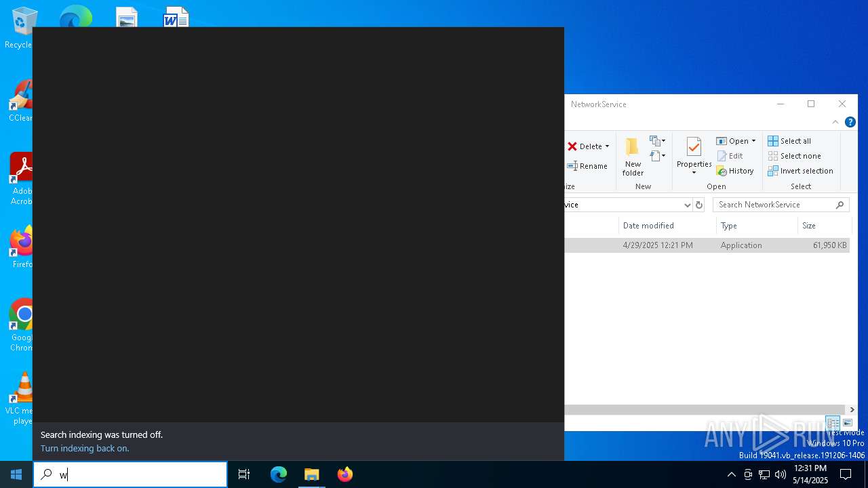Click Turn indexing back on link
The height and width of the screenshot is (488, 868).
point(85,449)
